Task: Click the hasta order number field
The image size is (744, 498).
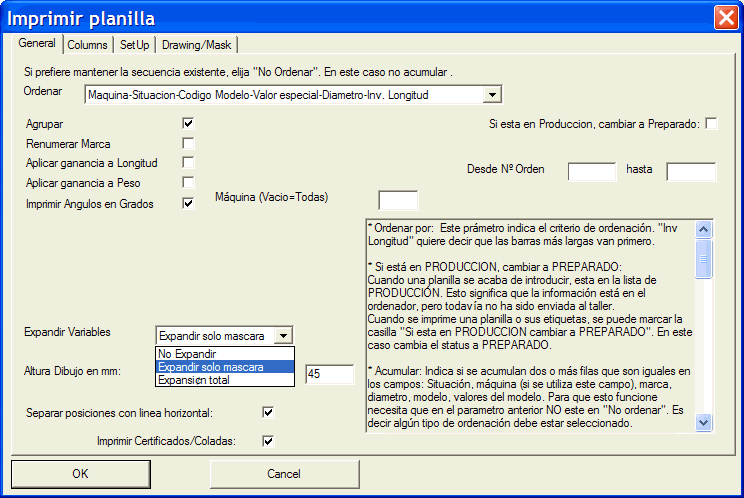Action: [x=691, y=171]
